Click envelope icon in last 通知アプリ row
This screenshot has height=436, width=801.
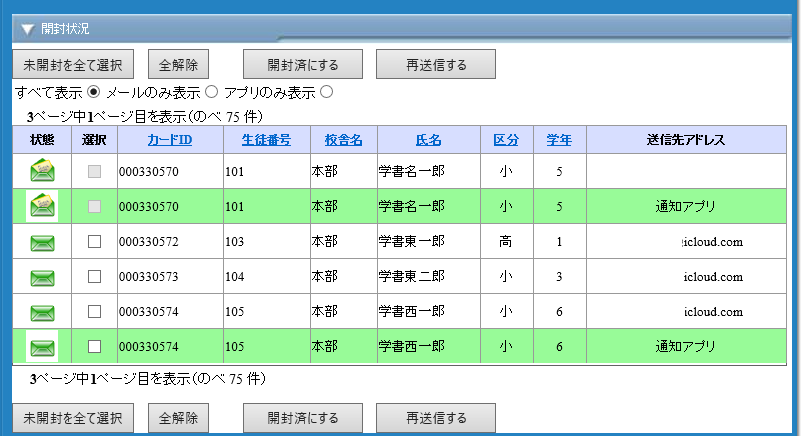coord(42,347)
